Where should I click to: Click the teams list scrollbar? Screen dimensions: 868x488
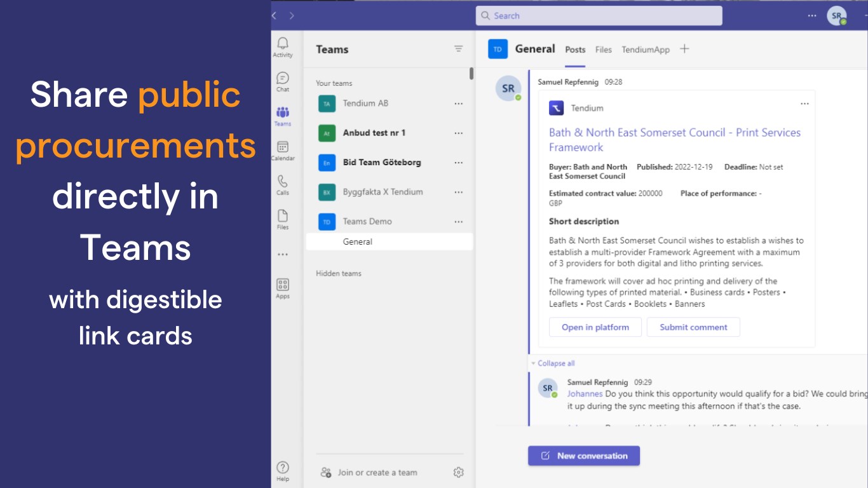[x=471, y=74]
